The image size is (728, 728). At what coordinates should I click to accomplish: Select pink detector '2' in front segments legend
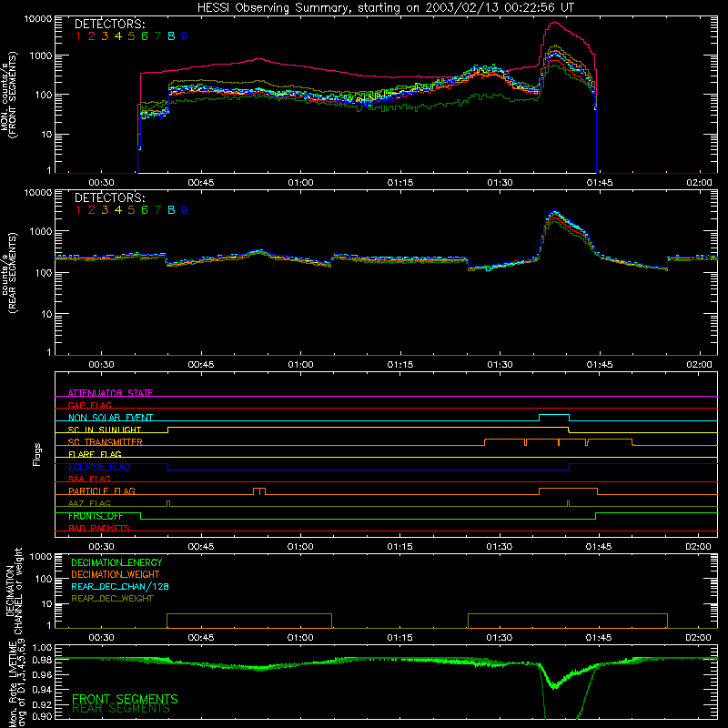tap(92, 36)
